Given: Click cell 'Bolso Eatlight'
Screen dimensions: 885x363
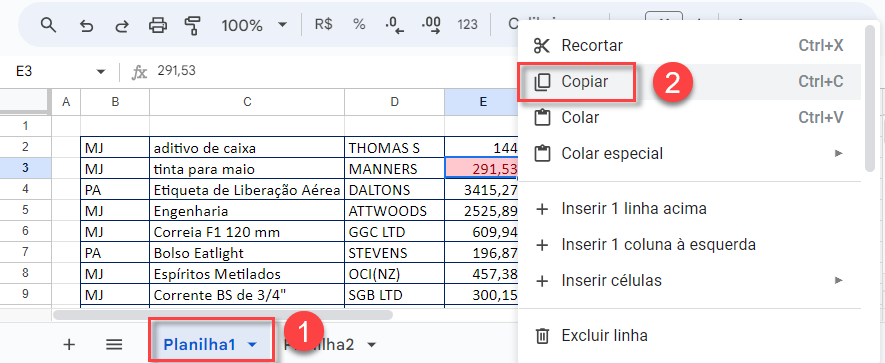Looking at the screenshot, I should coord(247,252).
